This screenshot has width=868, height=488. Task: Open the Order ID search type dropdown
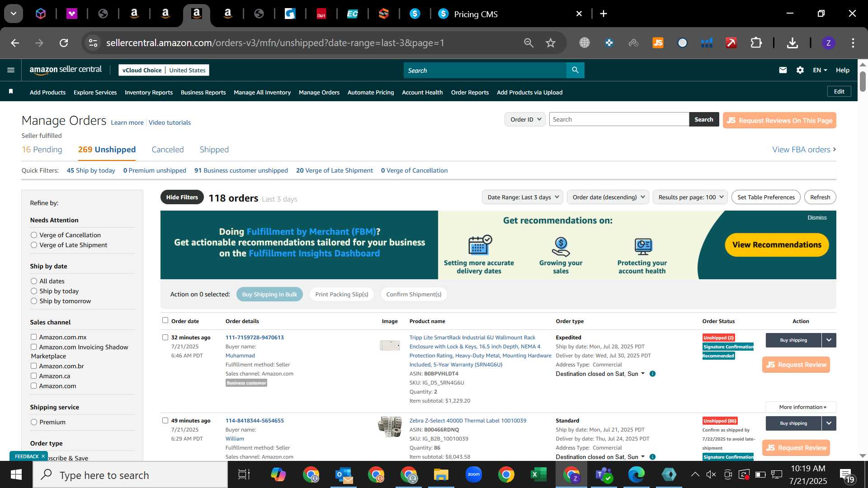525,119
